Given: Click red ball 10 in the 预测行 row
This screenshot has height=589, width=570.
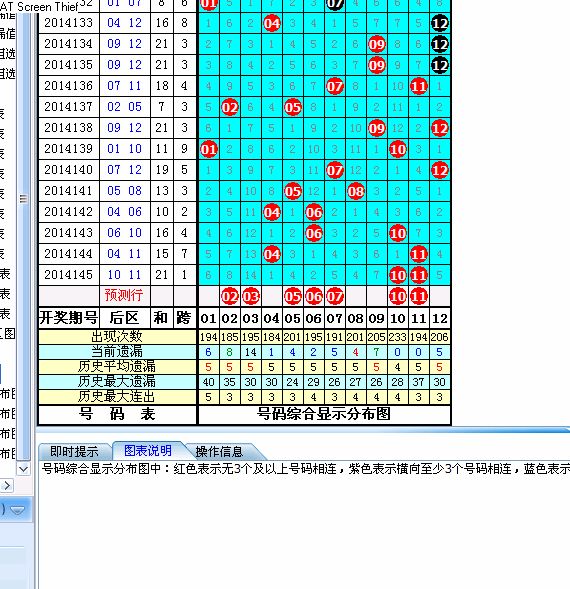Looking at the screenshot, I should click(398, 296).
